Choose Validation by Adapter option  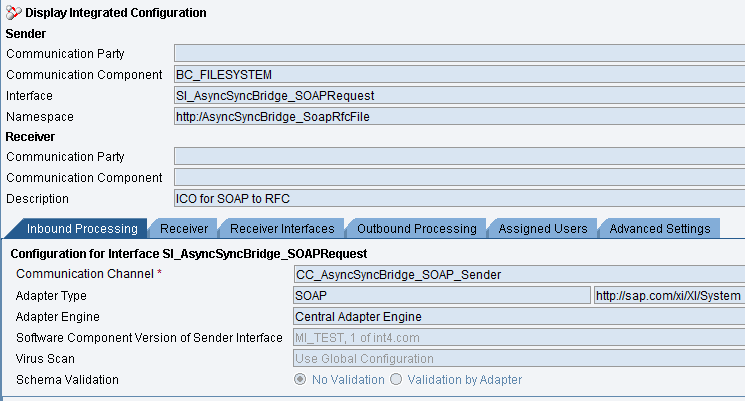397,380
